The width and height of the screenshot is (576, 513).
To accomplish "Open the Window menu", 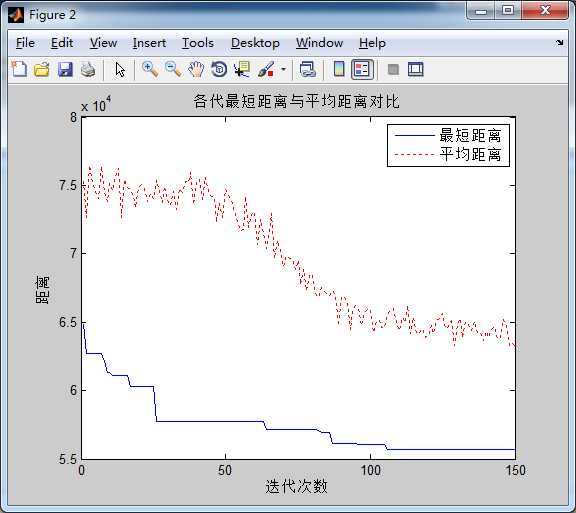I will (320, 43).
